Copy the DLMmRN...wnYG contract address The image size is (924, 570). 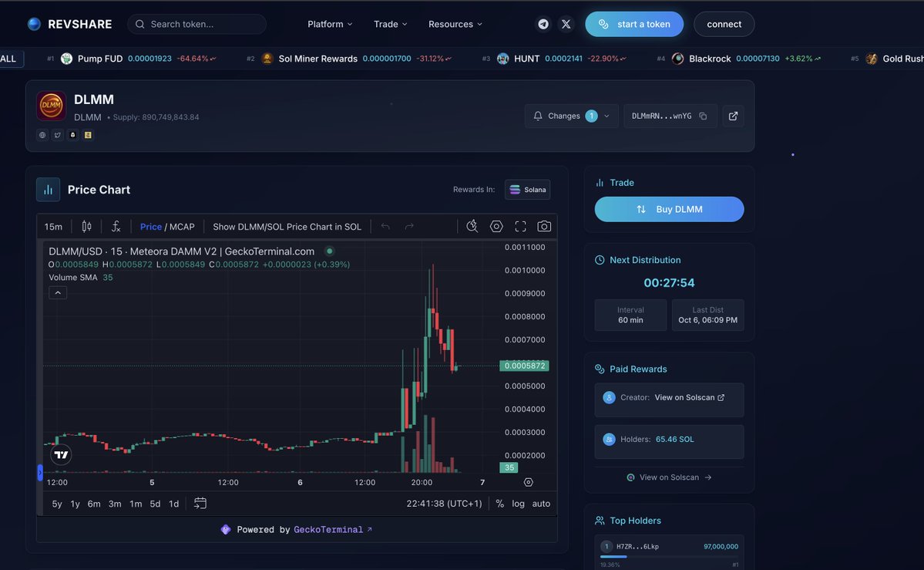coord(703,116)
